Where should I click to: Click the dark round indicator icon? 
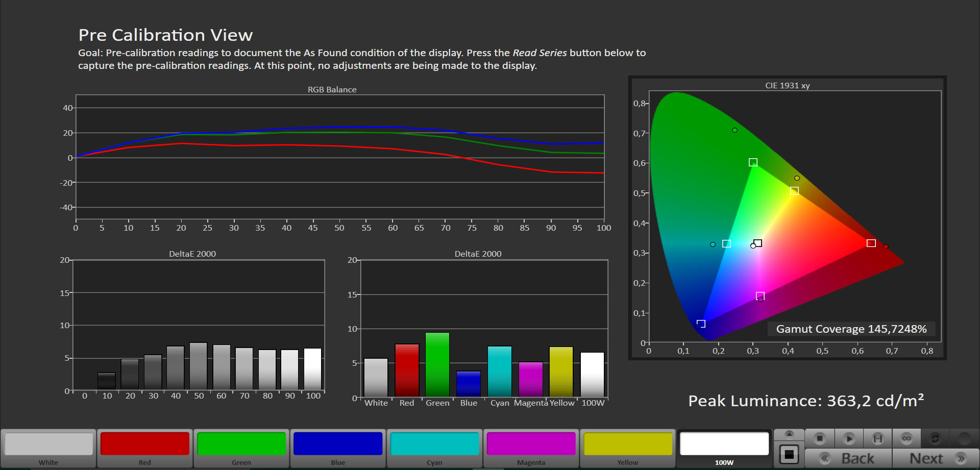coord(964,438)
